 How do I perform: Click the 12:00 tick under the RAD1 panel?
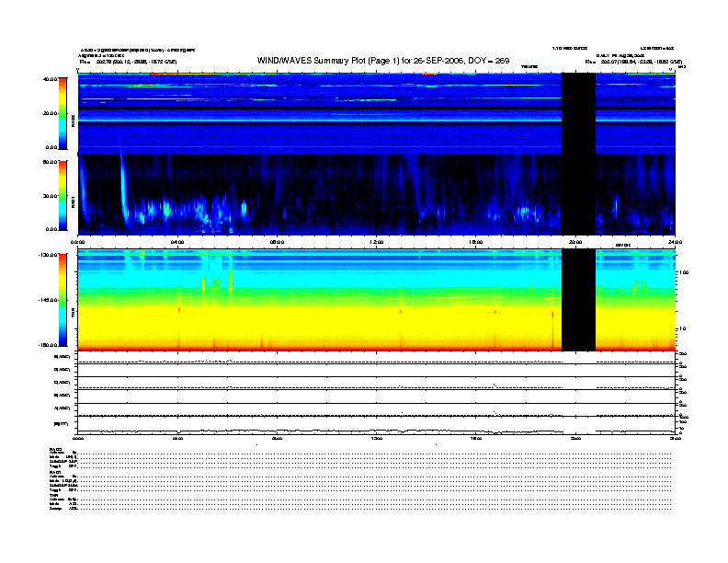(x=377, y=242)
